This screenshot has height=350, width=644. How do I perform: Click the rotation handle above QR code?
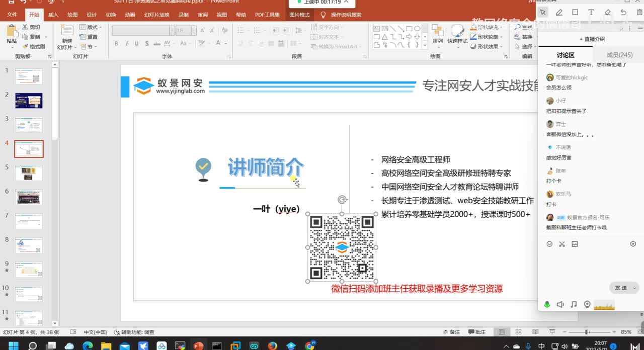342,200
